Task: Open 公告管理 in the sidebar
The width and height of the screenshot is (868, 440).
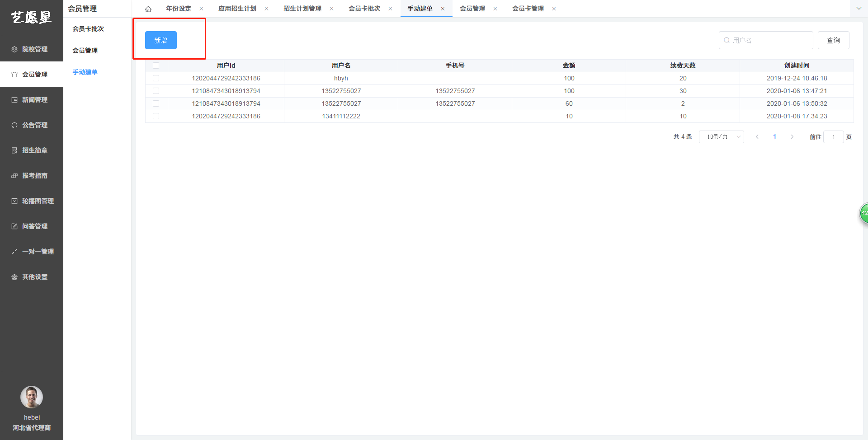Action: [32, 125]
